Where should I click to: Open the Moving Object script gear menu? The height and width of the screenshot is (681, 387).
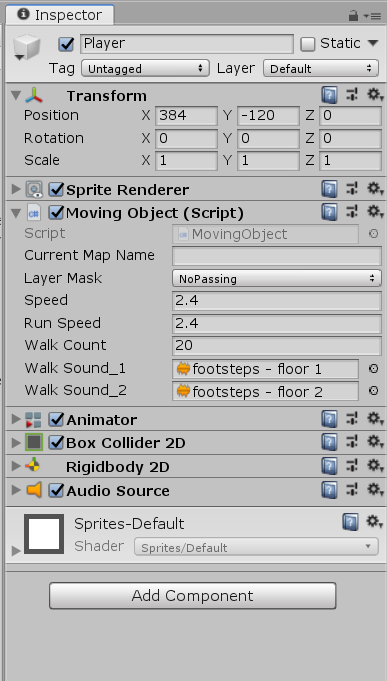point(375,212)
